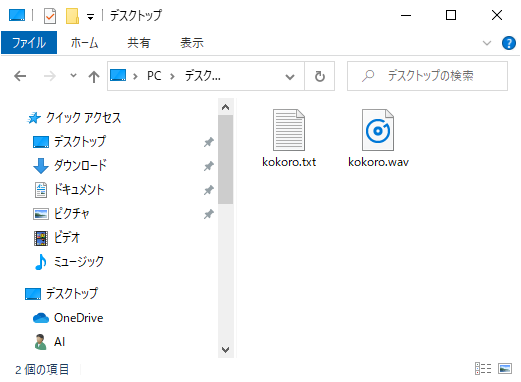Screen dimensions: 521x382
Task: Go forward with the right arrow button
Action: (50, 76)
